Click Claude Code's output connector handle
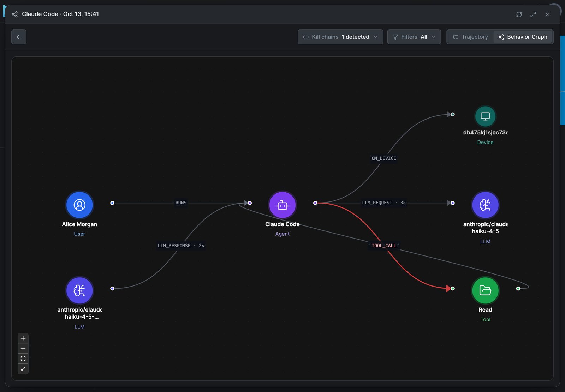Image resolution: width=565 pixels, height=392 pixels. click(315, 203)
